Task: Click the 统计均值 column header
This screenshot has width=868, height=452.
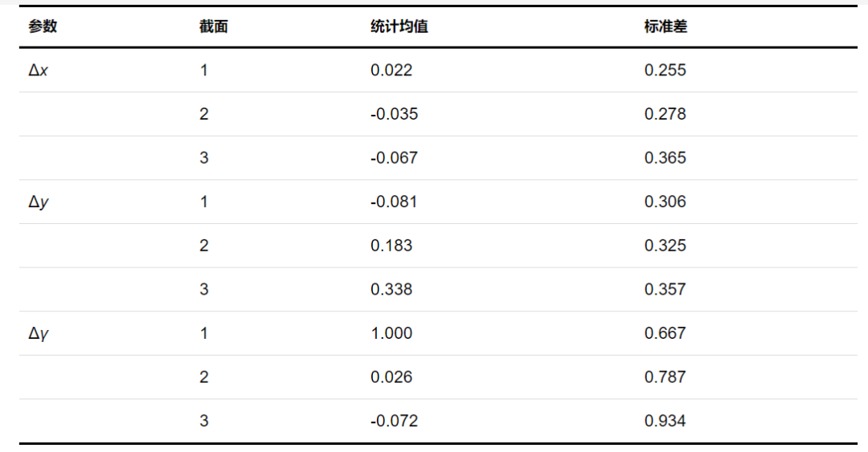Action: tap(399, 26)
